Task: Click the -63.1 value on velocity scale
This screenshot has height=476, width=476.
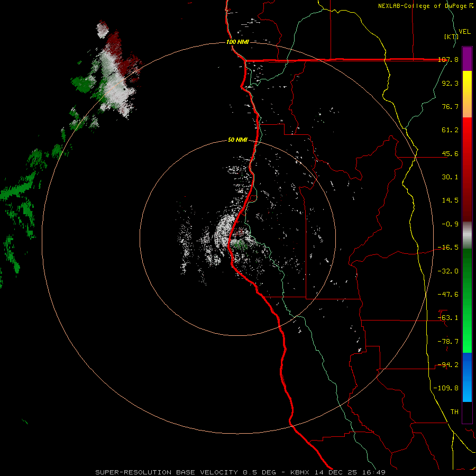Action: (x=448, y=318)
